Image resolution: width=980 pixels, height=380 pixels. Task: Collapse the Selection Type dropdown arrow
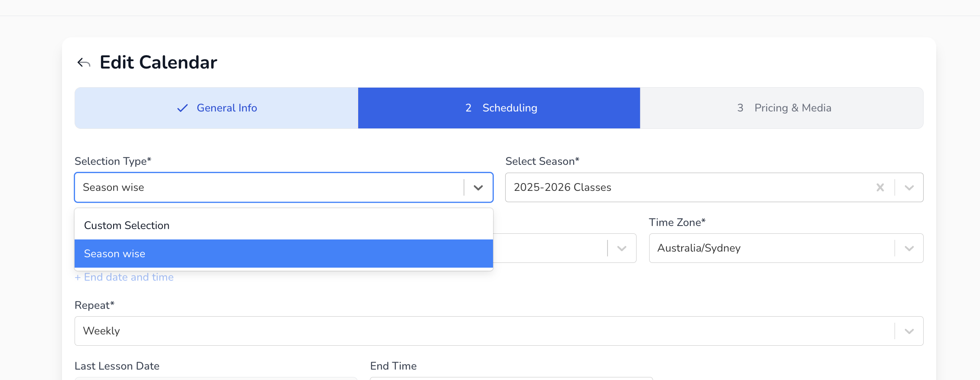(x=478, y=187)
